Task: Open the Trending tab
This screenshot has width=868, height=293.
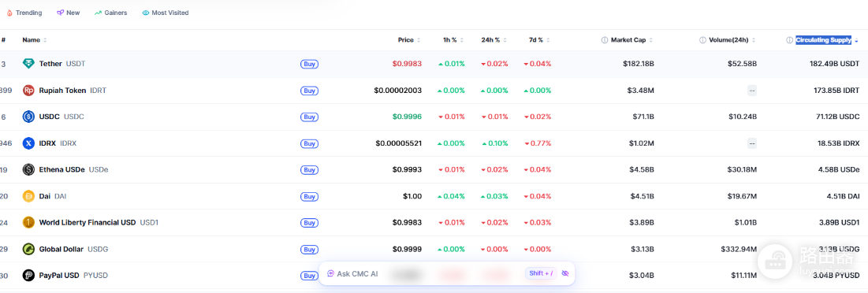Action: tap(24, 13)
